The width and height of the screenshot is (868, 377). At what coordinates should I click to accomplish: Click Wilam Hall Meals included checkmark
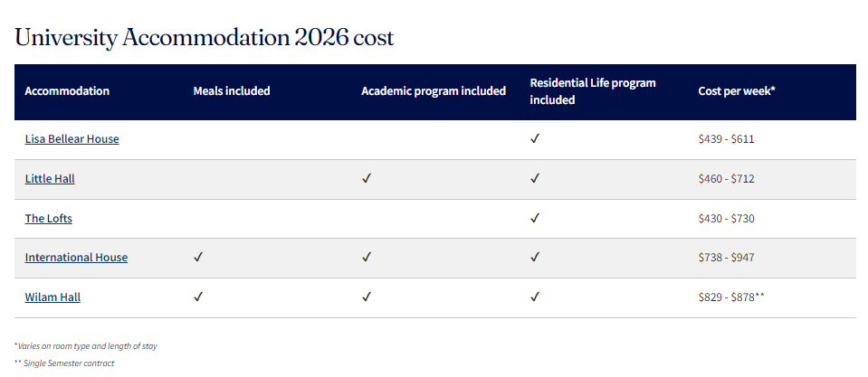coord(198,297)
